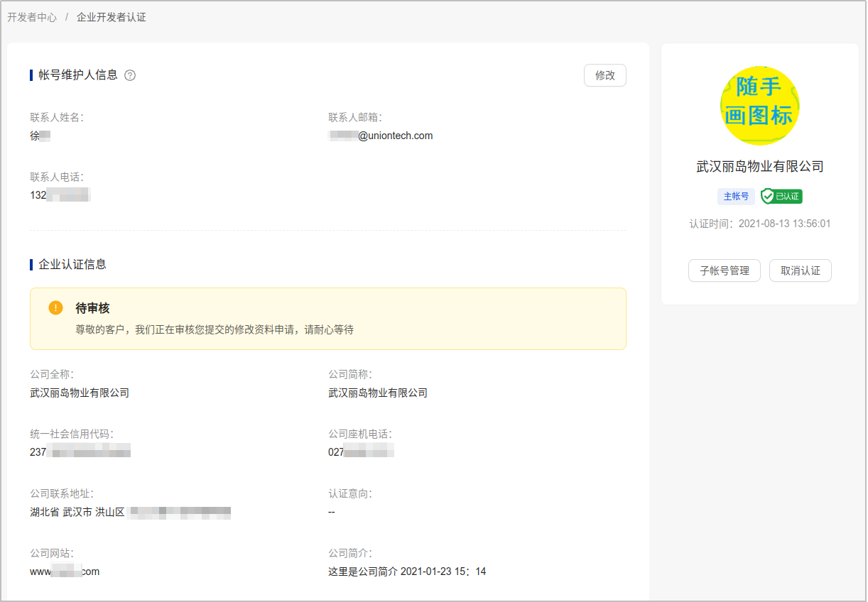
Task: Click the orange warning icon in 待审核 notice
Action: (x=55, y=307)
